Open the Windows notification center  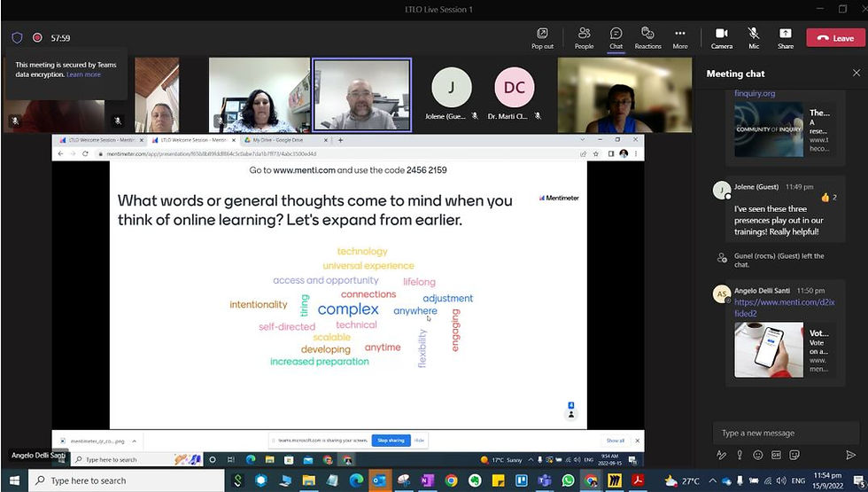tap(859, 480)
